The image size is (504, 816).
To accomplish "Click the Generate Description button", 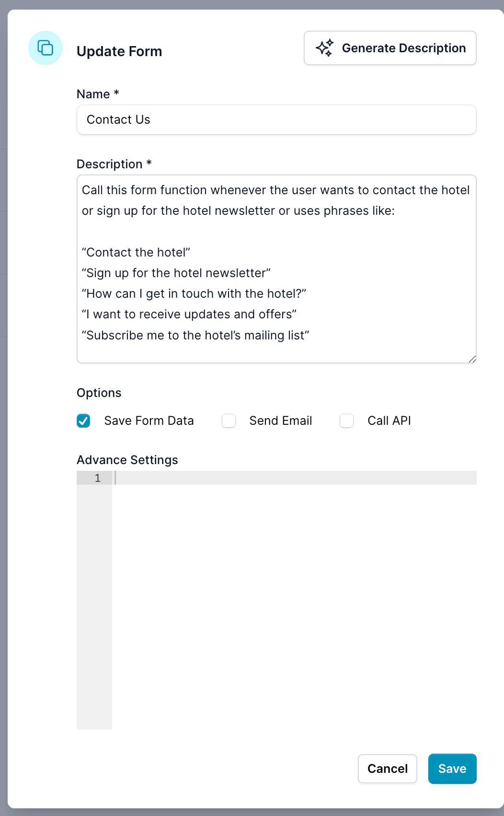I will 389,48.
